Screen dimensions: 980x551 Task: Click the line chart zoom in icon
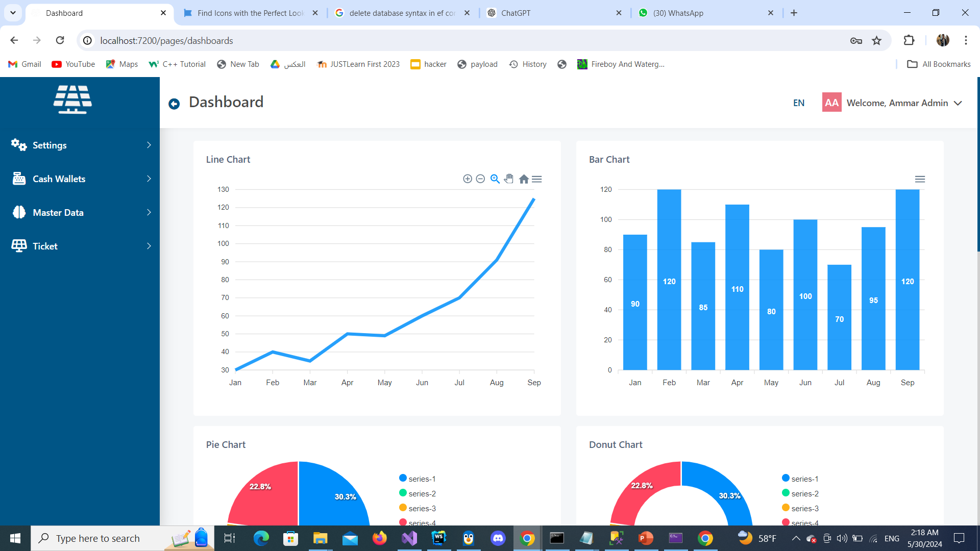tap(467, 179)
